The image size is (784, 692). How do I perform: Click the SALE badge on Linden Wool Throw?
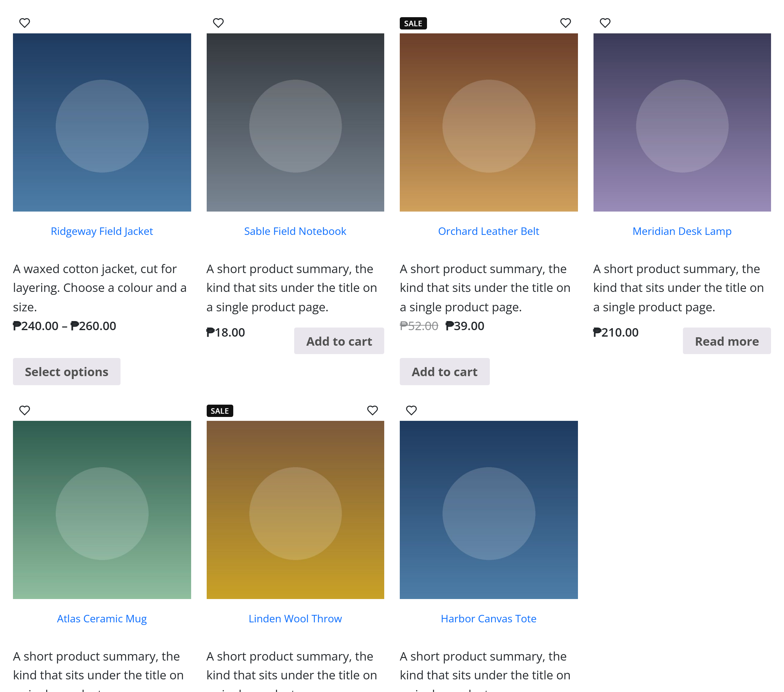pyautogui.click(x=220, y=411)
